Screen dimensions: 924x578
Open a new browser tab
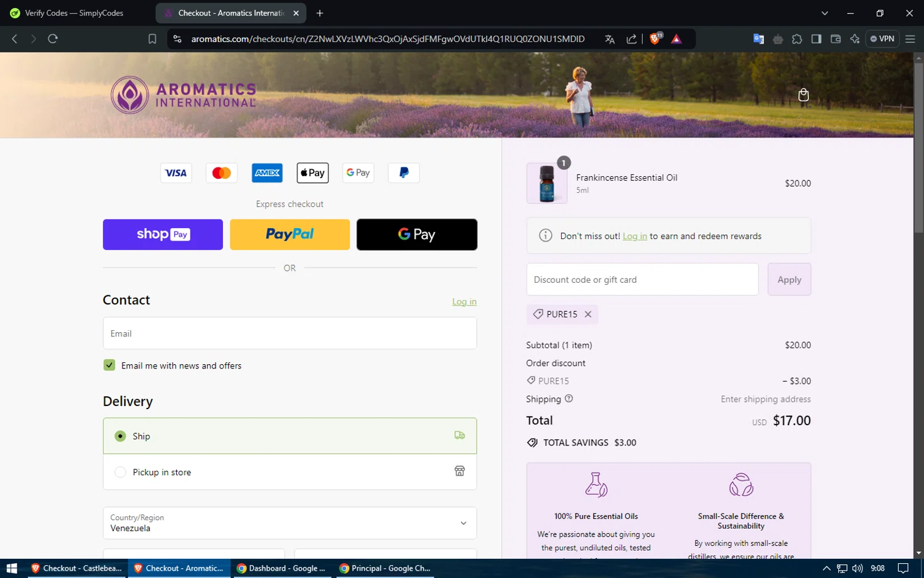(320, 13)
